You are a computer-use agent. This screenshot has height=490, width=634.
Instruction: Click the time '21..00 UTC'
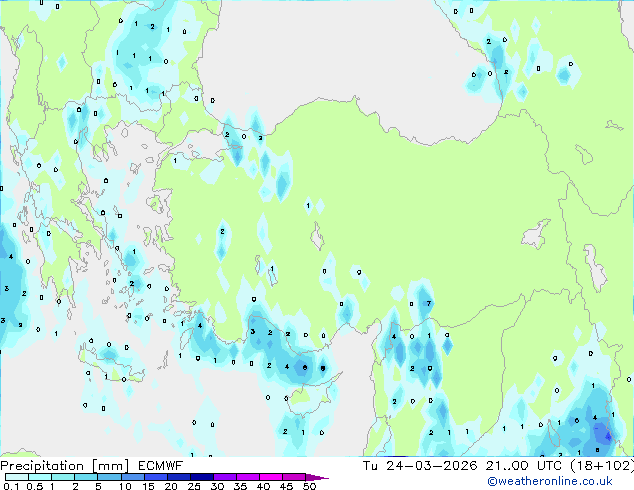click(524, 466)
